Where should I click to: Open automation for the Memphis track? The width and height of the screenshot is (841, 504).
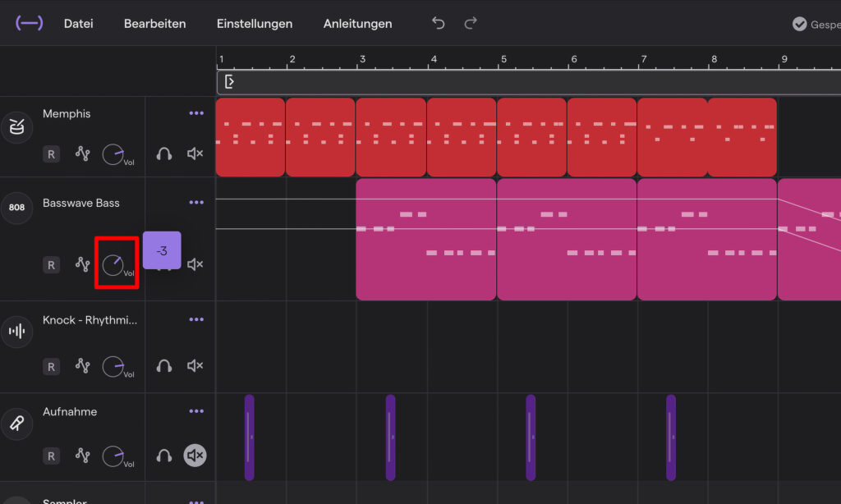pos(83,153)
